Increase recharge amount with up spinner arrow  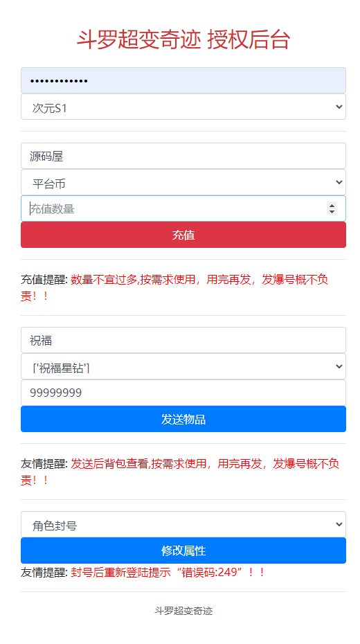332,206
